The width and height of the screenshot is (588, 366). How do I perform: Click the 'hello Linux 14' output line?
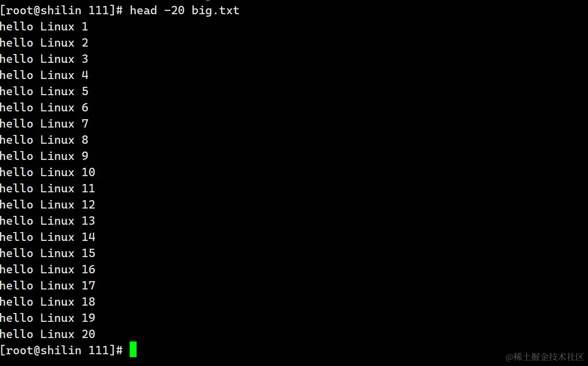[x=48, y=237]
